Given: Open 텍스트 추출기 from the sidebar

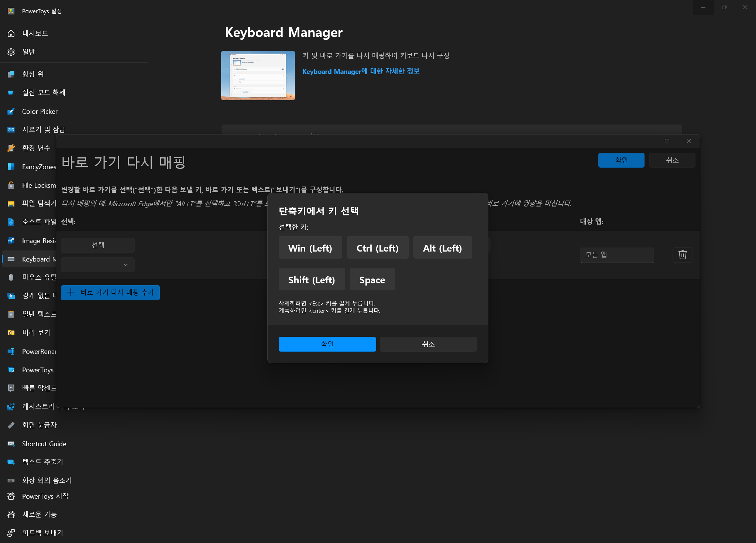Looking at the screenshot, I should (42, 462).
